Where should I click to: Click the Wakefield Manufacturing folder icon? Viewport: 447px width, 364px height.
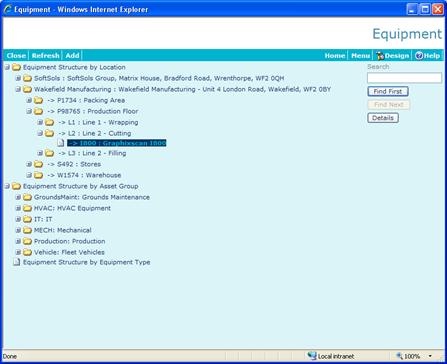pyautogui.click(x=27, y=89)
